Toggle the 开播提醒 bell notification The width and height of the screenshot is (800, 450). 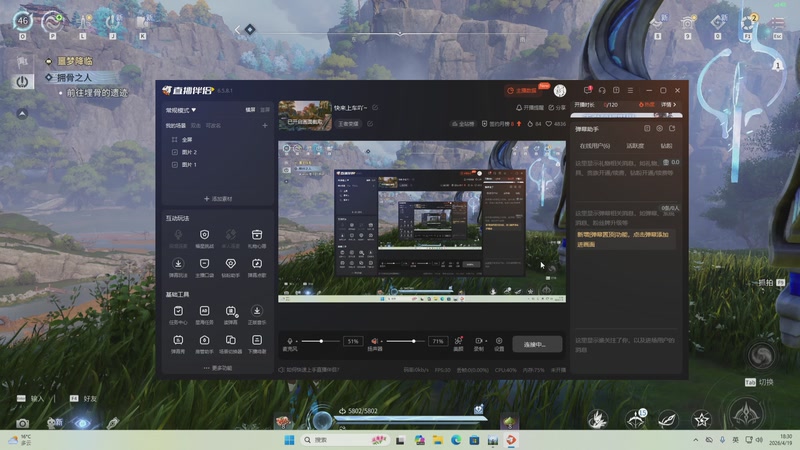coord(530,108)
